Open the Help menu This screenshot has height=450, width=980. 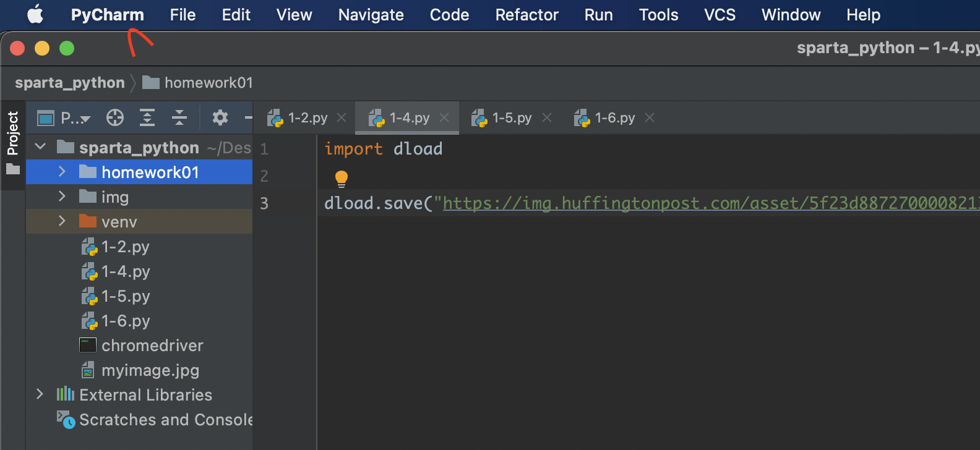pos(863,14)
